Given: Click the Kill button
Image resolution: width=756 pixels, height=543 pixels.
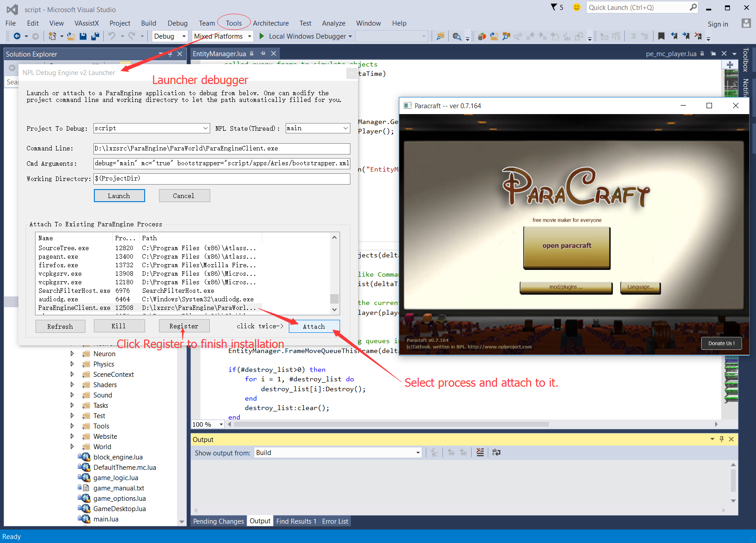Looking at the screenshot, I should click(119, 326).
